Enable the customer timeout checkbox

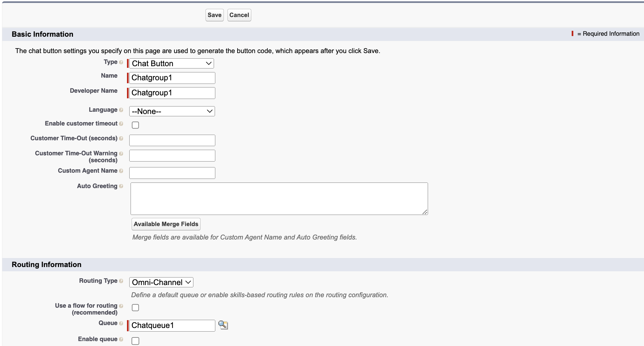(x=135, y=125)
